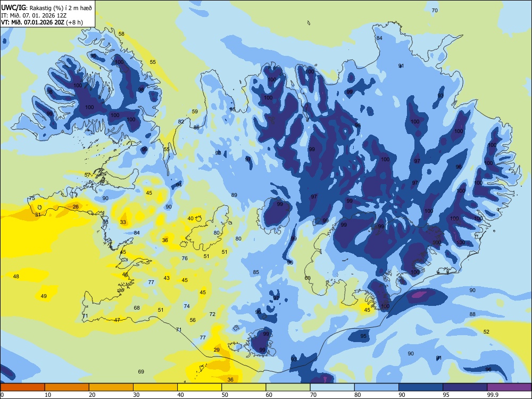This screenshot has height=399, width=532.
Task: Click the map value "89"
Action: pos(234,195)
